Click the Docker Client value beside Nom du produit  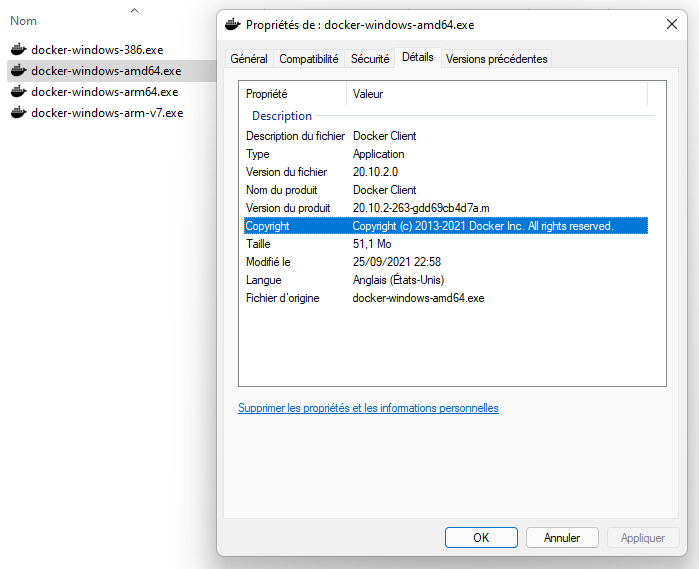click(x=384, y=190)
